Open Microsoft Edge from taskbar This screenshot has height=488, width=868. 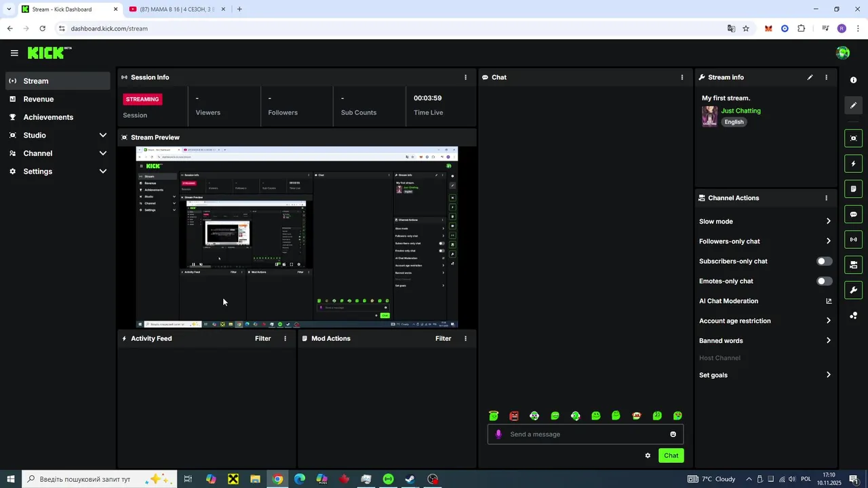[300, 479]
